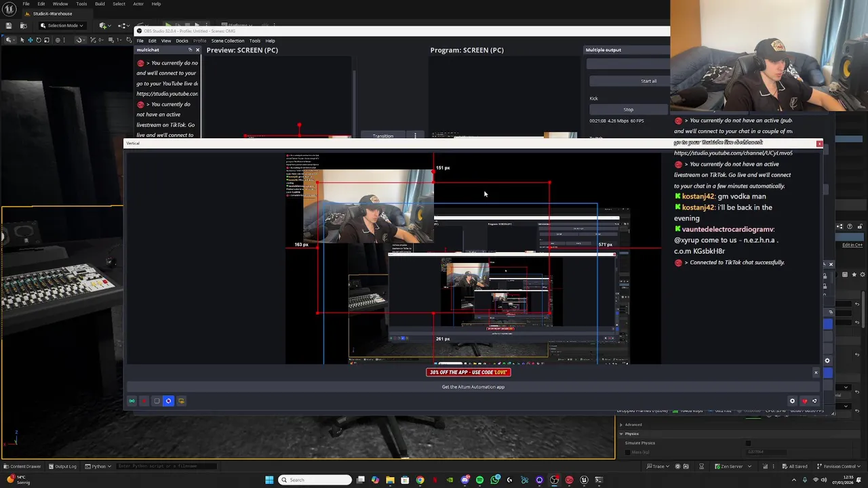The width and height of the screenshot is (868, 488).
Task: Open Unreal's Actor menu
Action: click(x=138, y=4)
